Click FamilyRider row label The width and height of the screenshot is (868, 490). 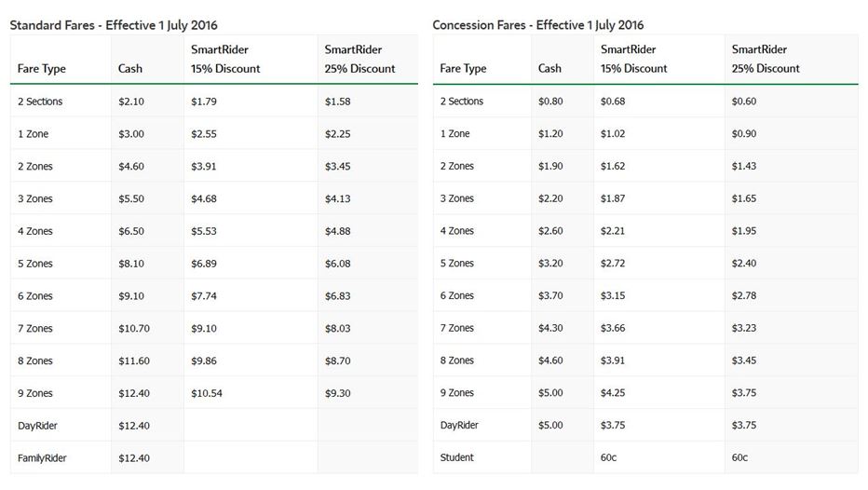tap(42, 458)
